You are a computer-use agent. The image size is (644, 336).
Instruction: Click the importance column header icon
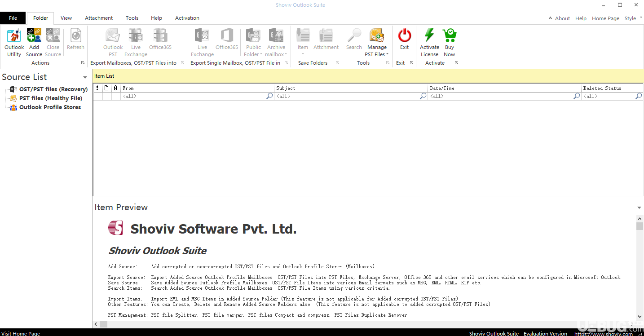click(97, 88)
